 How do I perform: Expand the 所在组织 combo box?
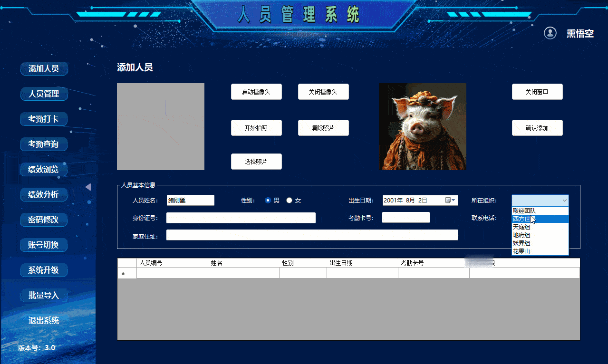point(540,201)
